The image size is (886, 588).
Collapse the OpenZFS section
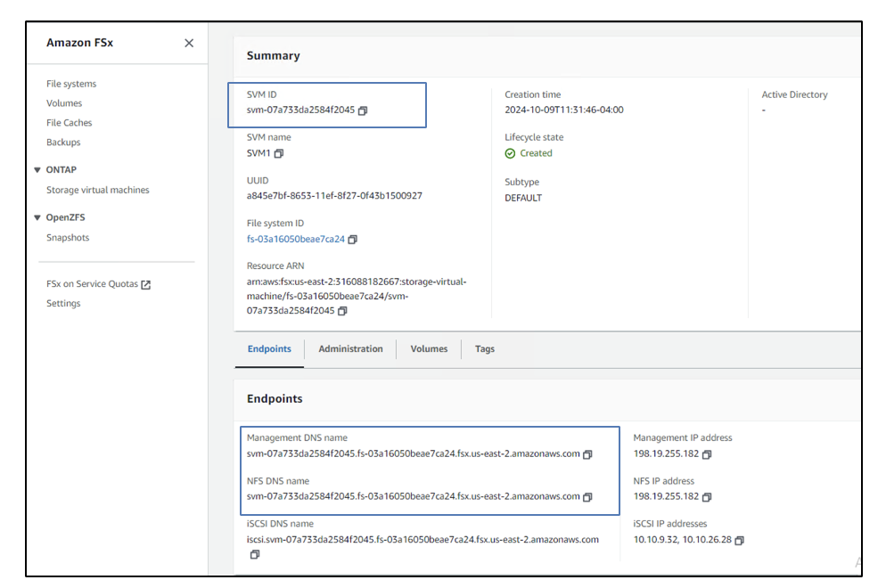click(x=37, y=217)
